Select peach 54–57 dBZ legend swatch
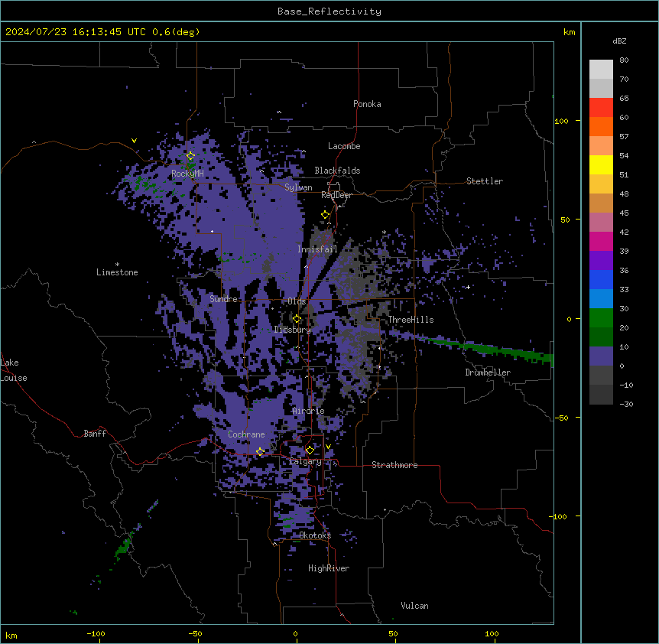The image size is (659, 644). [601, 145]
